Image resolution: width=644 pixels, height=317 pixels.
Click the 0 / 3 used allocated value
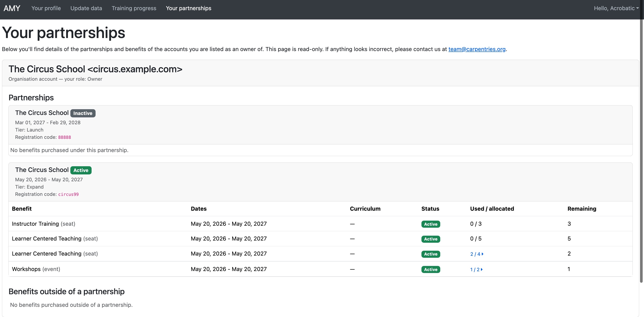click(x=476, y=224)
